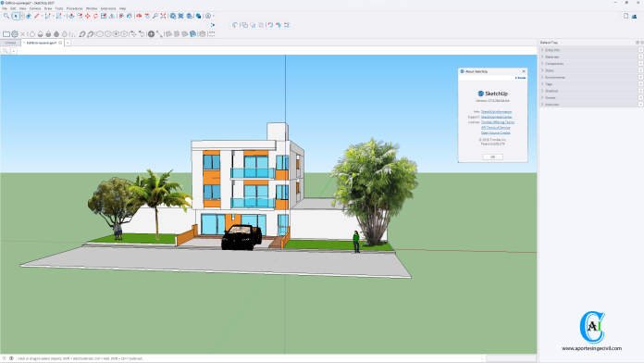Viewport: 644px width, 363px height.
Task: Choose the Line pencil tool
Action: (x=37, y=16)
